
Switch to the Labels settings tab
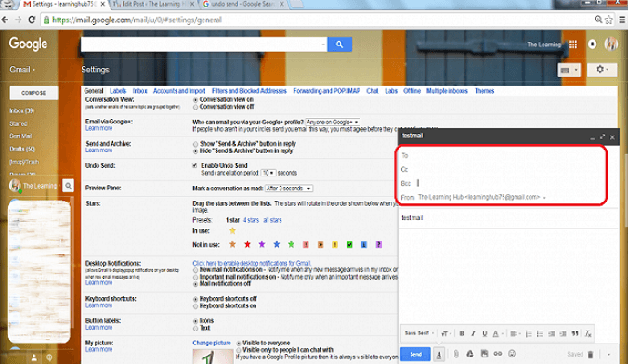[x=118, y=91]
